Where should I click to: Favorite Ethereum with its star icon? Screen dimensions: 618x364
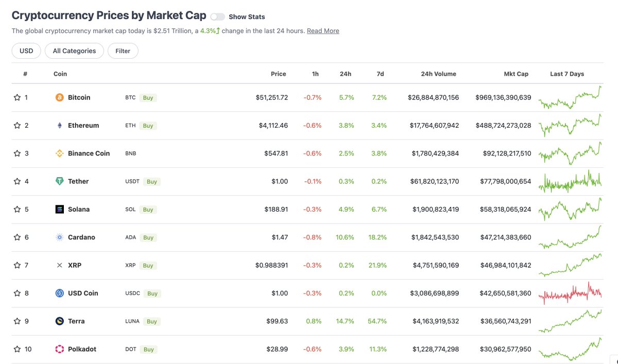click(17, 125)
